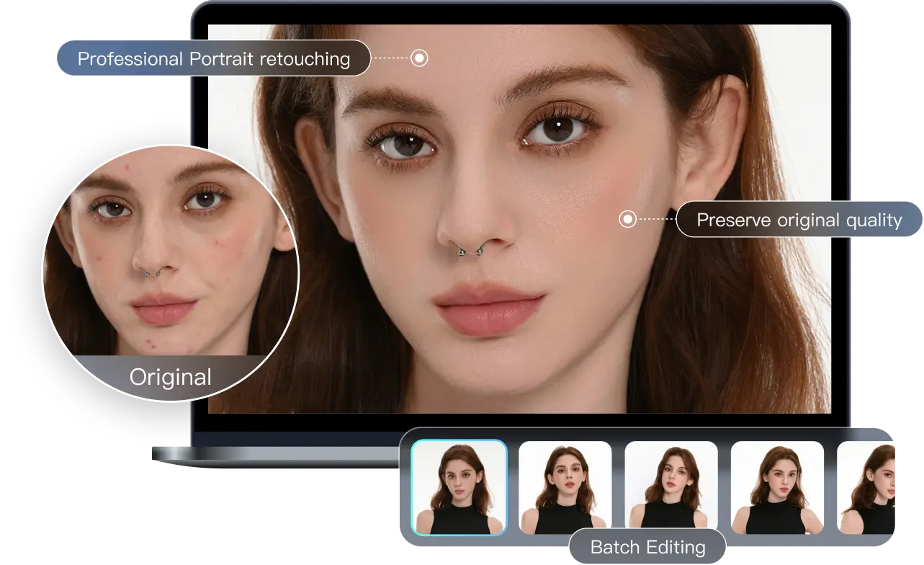This screenshot has height=565, width=924.
Task: Click the Professional Portrait retouching label
Action: pyautogui.click(x=213, y=58)
